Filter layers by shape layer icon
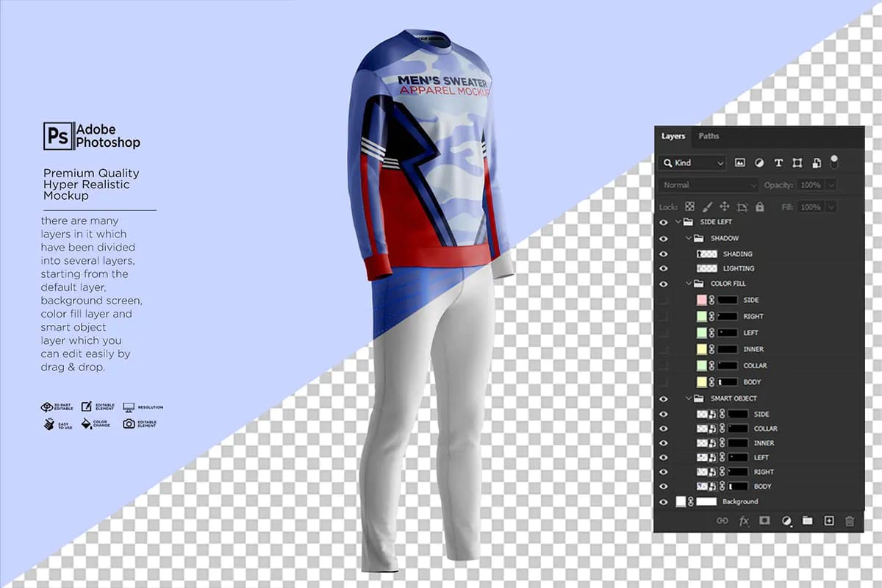 click(797, 162)
